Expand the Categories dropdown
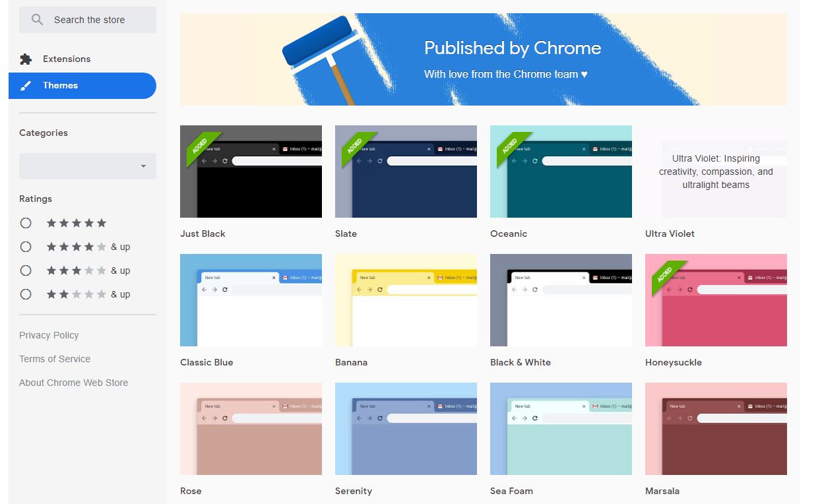 pos(88,166)
